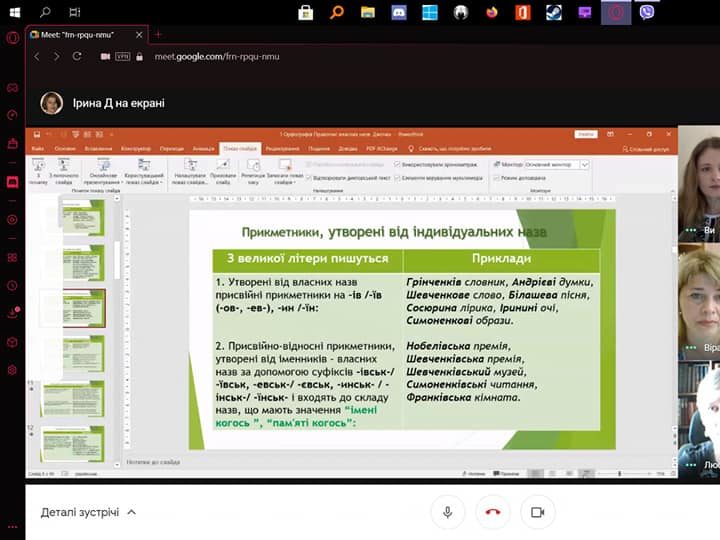Reload the Meet page
Viewport: 720px width, 540px height.
(78, 57)
